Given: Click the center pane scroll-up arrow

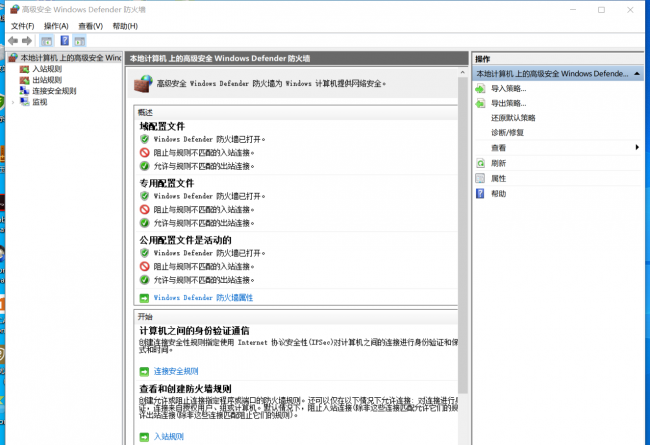Looking at the screenshot, I should point(463,73).
